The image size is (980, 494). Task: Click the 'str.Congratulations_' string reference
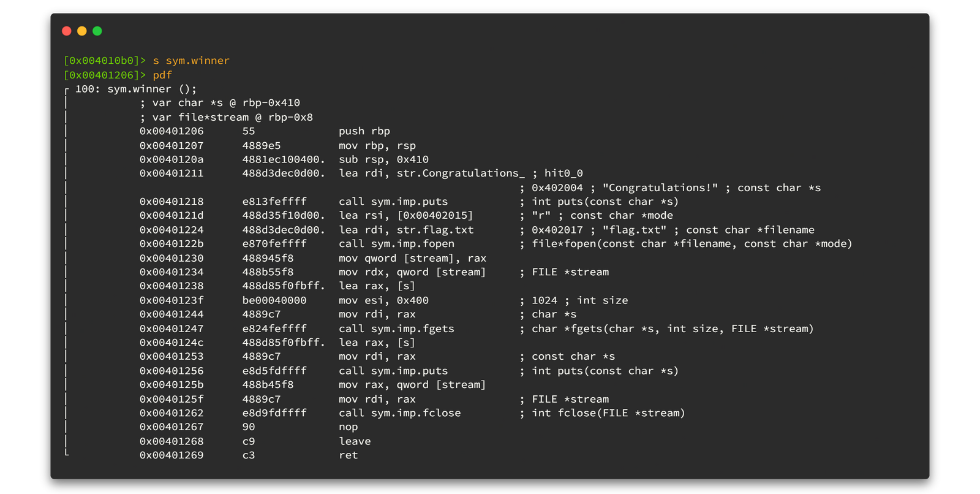[x=461, y=173]
